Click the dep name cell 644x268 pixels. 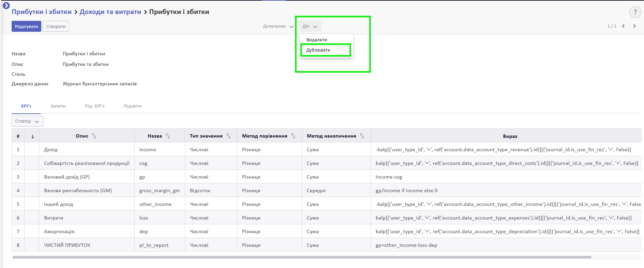click(160, 231)
